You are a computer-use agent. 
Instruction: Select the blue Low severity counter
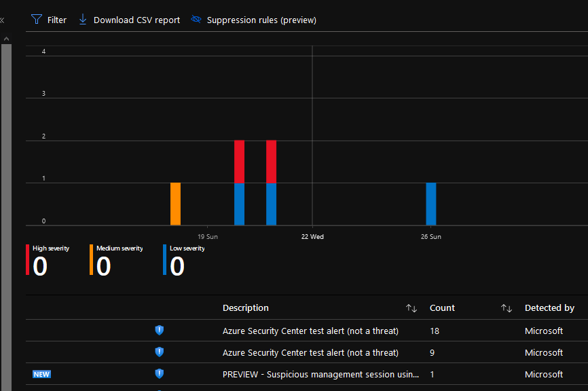(x=177, y=266)
